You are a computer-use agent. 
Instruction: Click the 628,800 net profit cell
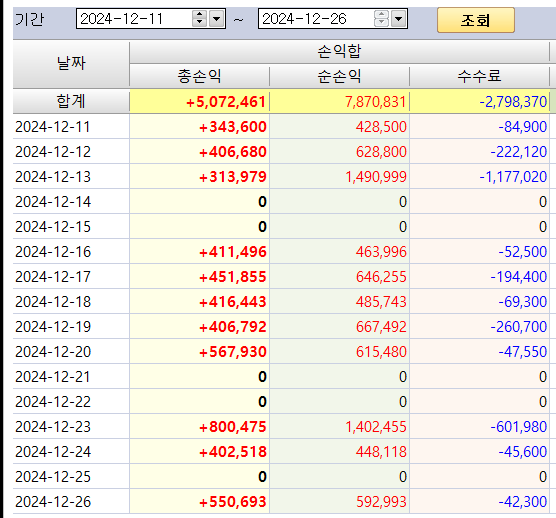tap(339, 152)
